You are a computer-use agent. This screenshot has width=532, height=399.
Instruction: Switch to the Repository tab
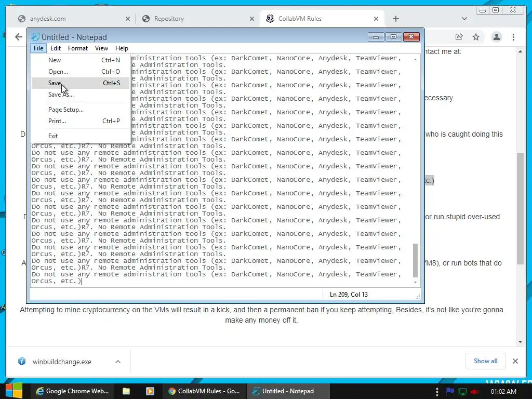[x=198, y=19]
